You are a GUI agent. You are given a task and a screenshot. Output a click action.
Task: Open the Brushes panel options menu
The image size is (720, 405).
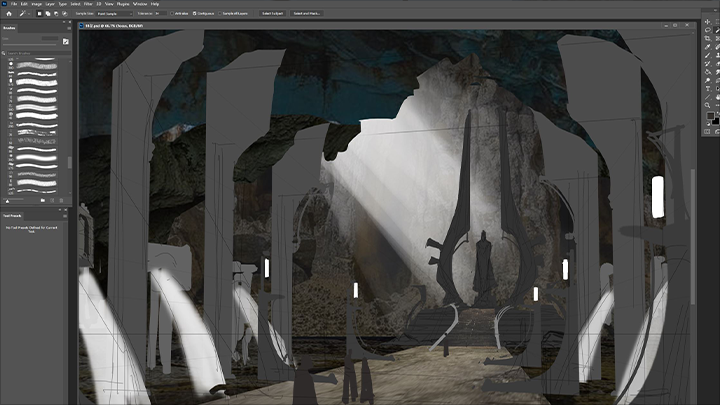pos(69,28)
